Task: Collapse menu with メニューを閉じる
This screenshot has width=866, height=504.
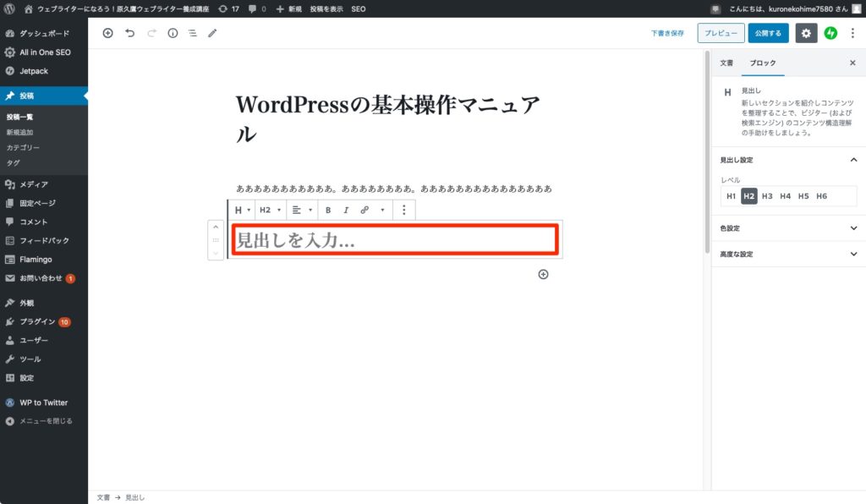Action: (44, 420)
